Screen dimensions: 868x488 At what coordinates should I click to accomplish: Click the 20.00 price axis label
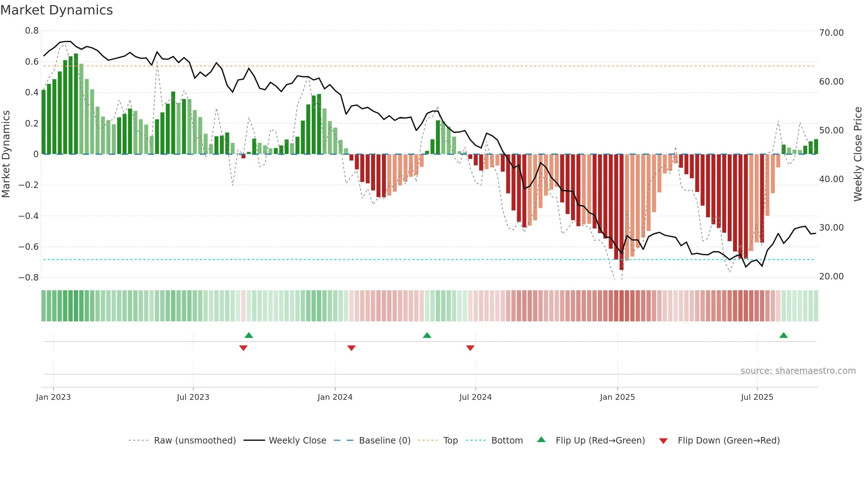tap(831, 277)
